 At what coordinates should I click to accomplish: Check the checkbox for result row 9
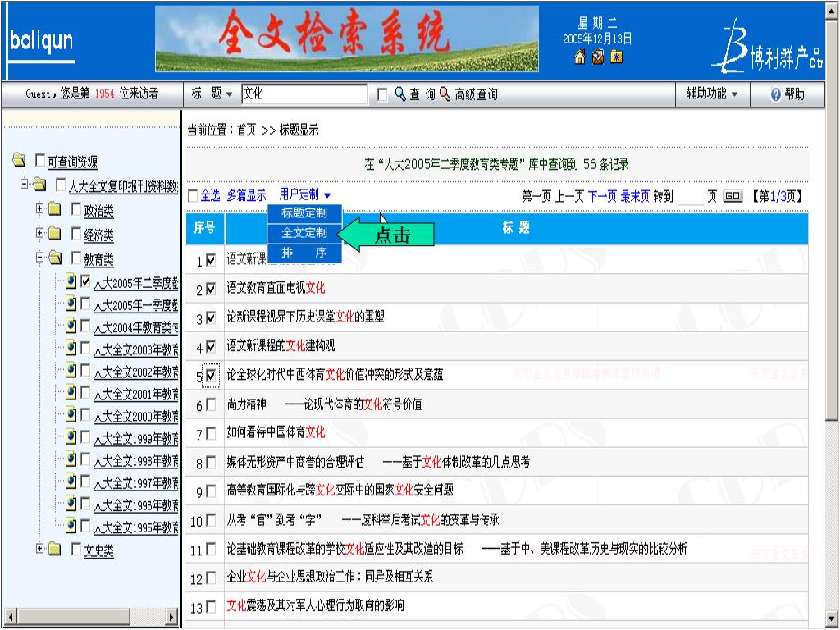pyautogui.click(x=211, y=491)
